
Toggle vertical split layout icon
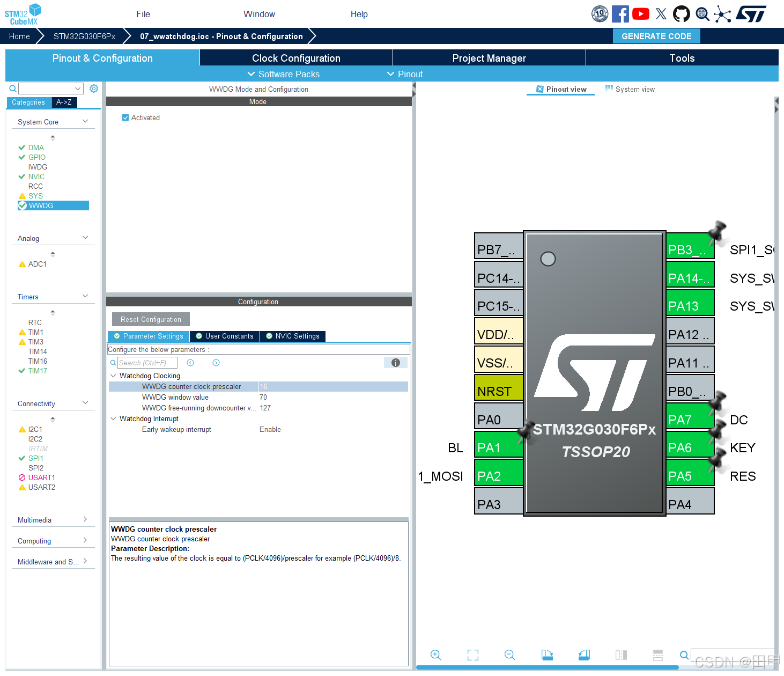point(621,655)
